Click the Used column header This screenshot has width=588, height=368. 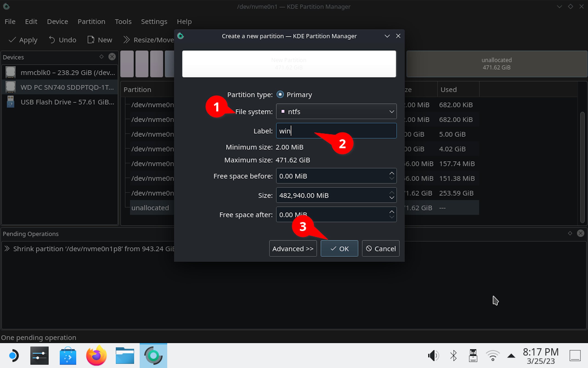pyautogui.click(x=458, y=89)
